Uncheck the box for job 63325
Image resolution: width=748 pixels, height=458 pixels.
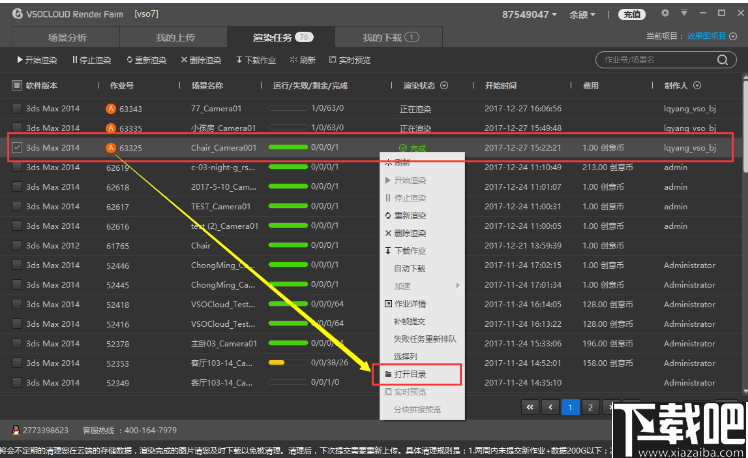[17, 147]
